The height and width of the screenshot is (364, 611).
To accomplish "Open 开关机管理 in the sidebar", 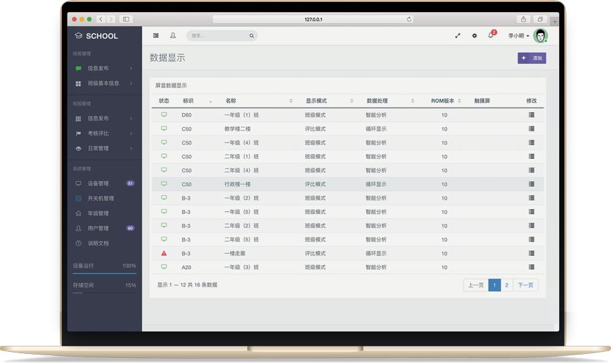I will click(x=100, y=198).
